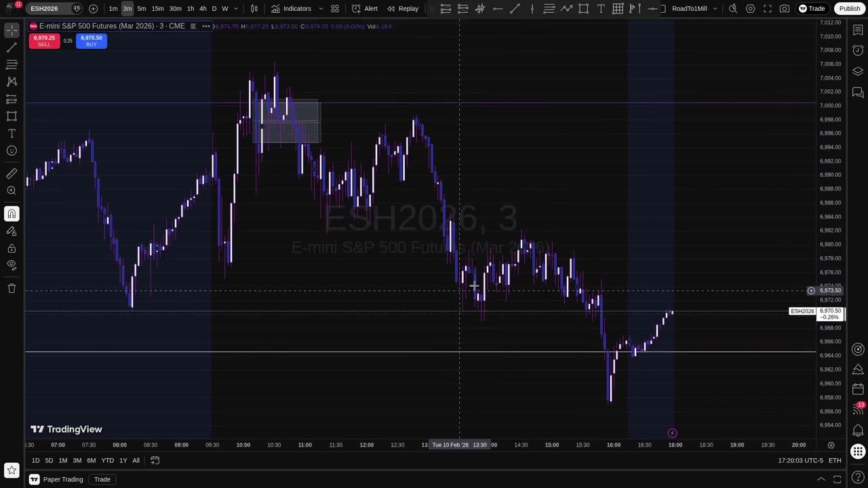This screenshot has height=488, width=868.
Task: Select the 3m timeframe
Action: click(x=127, y=9)
